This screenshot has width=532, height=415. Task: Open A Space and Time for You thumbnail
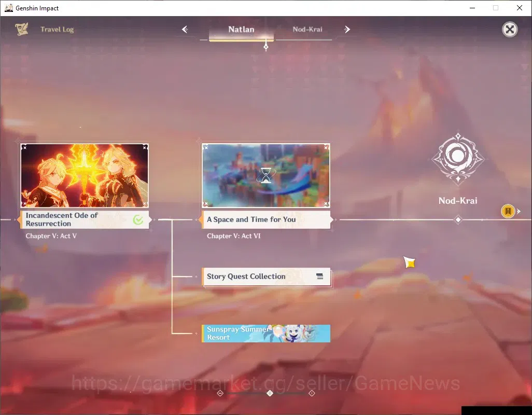click(266, 175)
